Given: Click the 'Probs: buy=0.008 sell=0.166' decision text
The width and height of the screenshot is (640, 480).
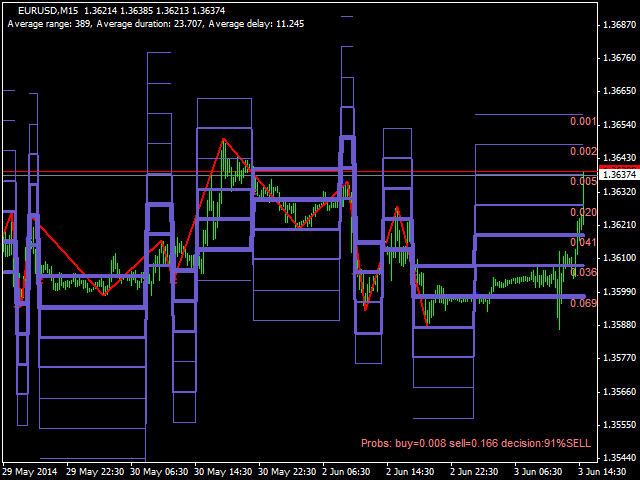Looking at the screenshot, I should (x=476, y=443).
